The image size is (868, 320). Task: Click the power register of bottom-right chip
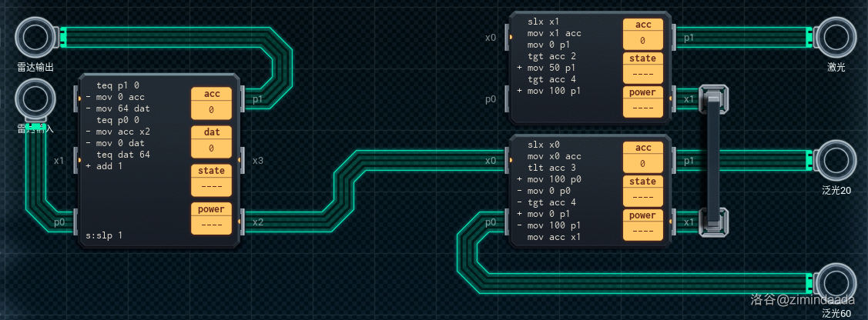tap(642, 229)
